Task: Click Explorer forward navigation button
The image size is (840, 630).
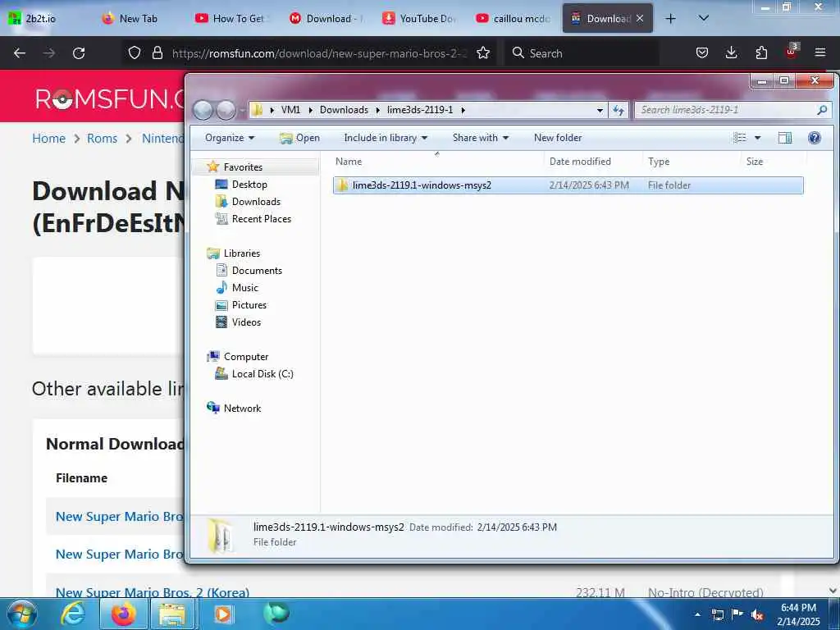Action: (226, 110)
